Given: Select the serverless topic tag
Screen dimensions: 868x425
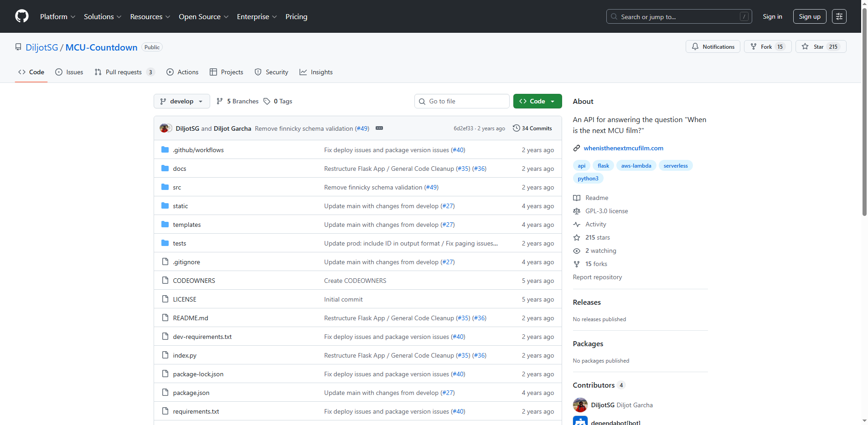Looking at the screenshot, I should (676, 166).
